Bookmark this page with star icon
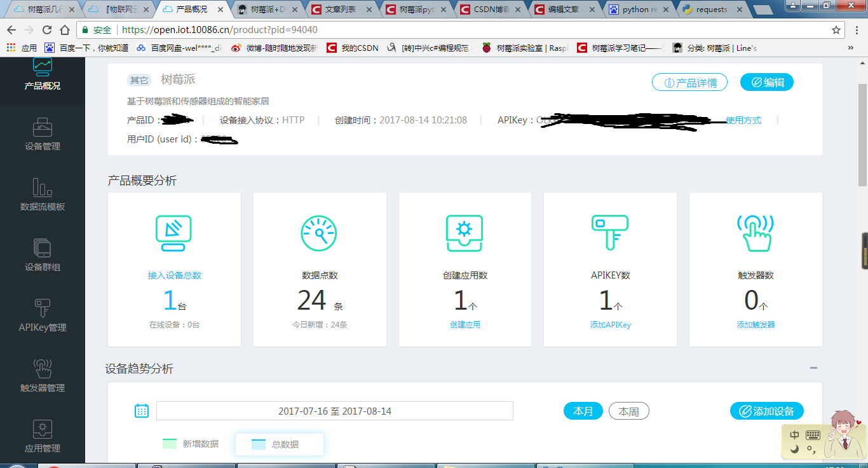Viewport: 868px width, 468px height. (836, 30)
